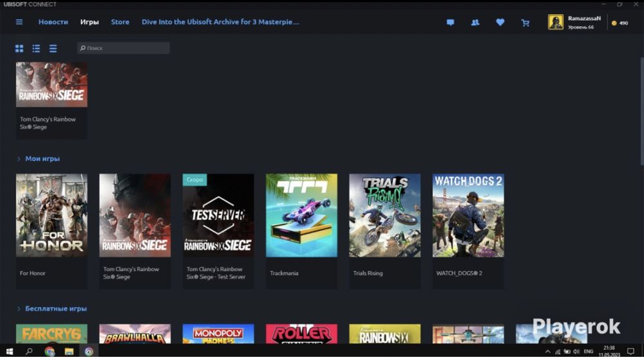Click the Trials Rising title text
This screenshot has height=357, width=644.
[368, 273]
